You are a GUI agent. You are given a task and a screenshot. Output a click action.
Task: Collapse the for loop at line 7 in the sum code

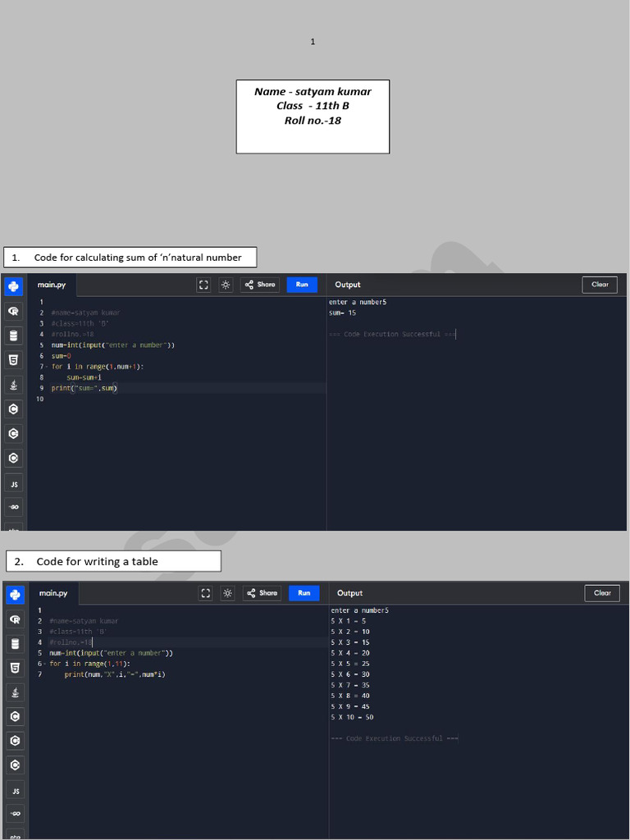(47, 367)
